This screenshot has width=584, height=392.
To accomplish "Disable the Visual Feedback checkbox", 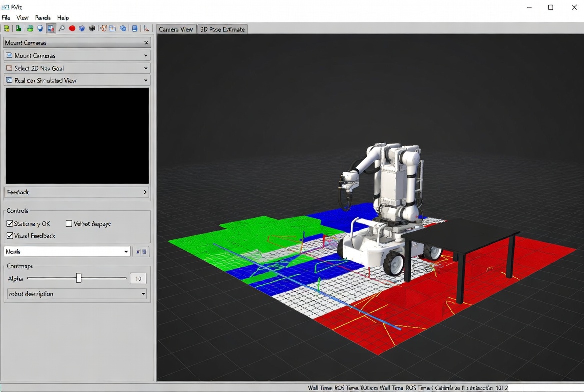I will pyautogui.click(x=10, y=236).
